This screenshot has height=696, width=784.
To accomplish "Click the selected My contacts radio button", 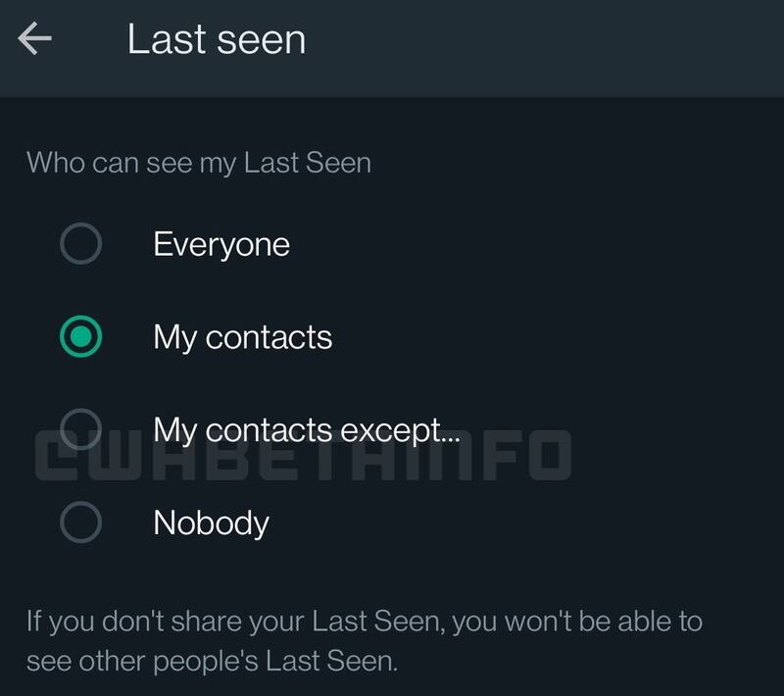I will 80,336.
